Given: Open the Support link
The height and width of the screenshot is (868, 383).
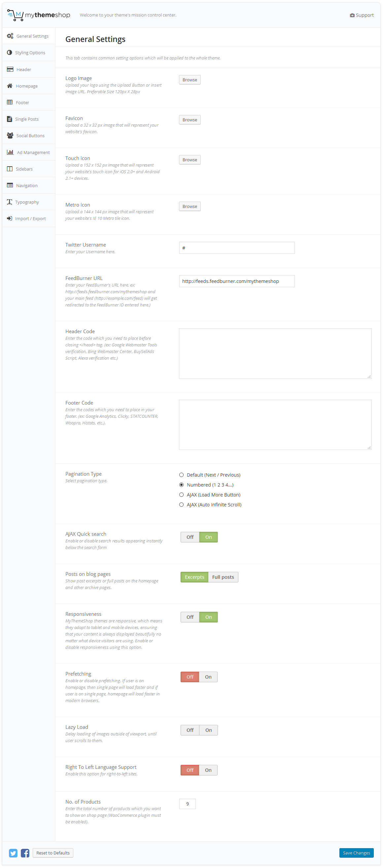Looking at the screenshot, I should tap(362, 15).
